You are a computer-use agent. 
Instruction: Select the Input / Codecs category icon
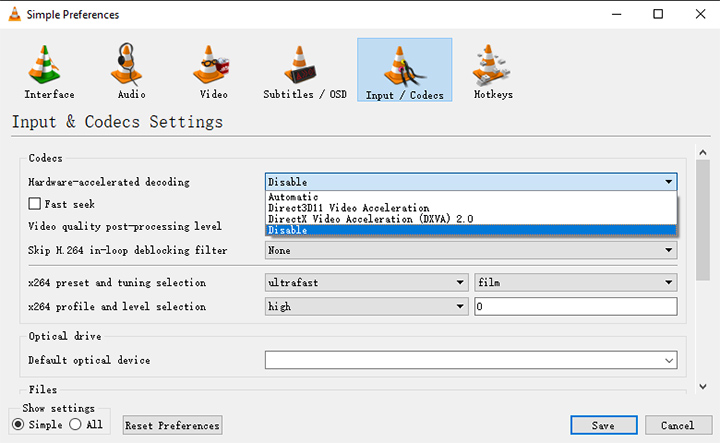(404, 70)
